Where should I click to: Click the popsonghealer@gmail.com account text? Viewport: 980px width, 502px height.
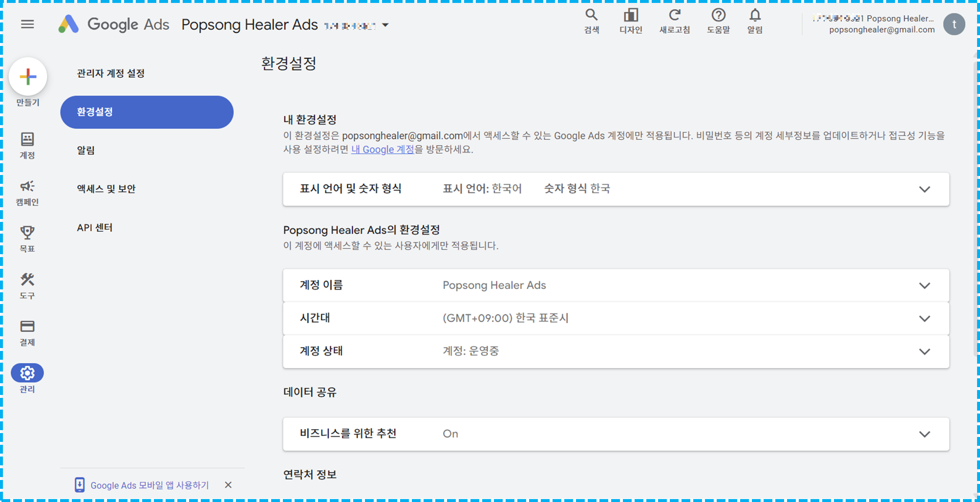tap(882, 30)
